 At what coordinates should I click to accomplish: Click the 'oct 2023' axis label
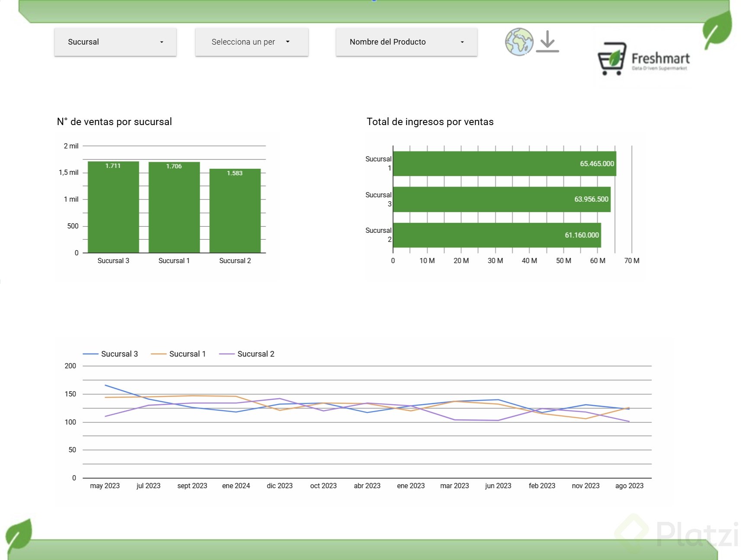(x=323, y=486)
